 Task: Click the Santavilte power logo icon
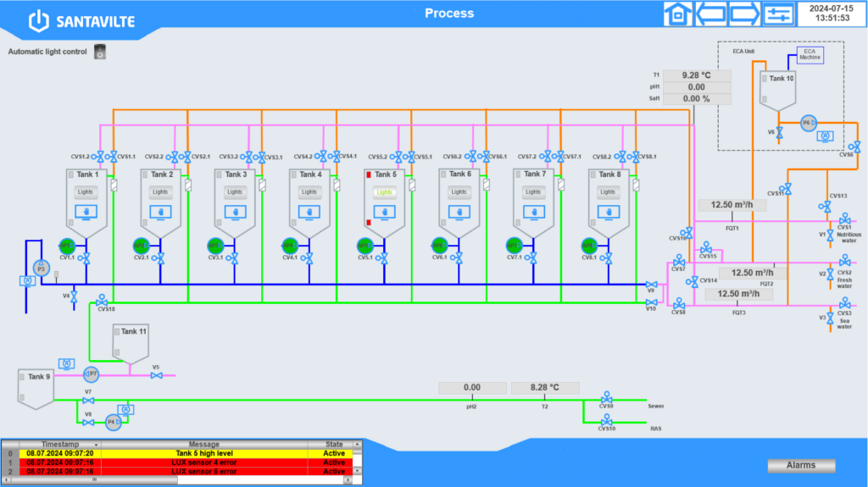coord(39,21)
